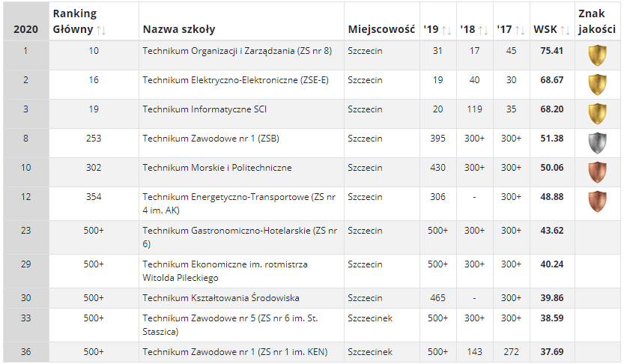Open Technikum Organizacji i Zarządzania (ZS nr 8)
Screen dimensions: 624x364
coord(237,51)
